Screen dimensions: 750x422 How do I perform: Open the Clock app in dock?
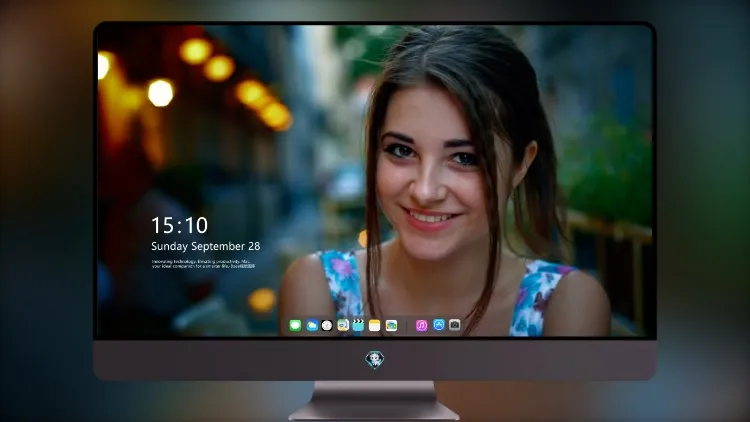327,326
